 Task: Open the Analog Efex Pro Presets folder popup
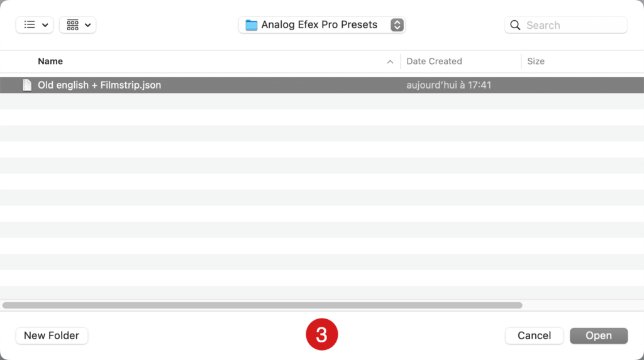tap(322, 25)
